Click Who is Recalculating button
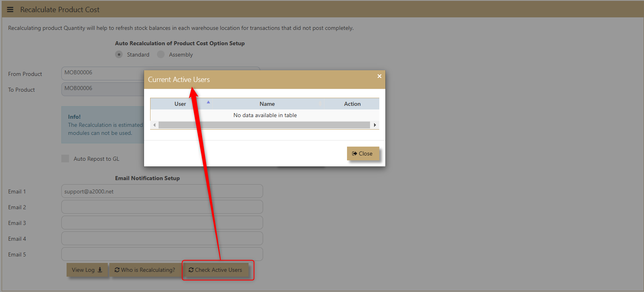This screenshot has height=292, width=644. click(x=145, y=270)
